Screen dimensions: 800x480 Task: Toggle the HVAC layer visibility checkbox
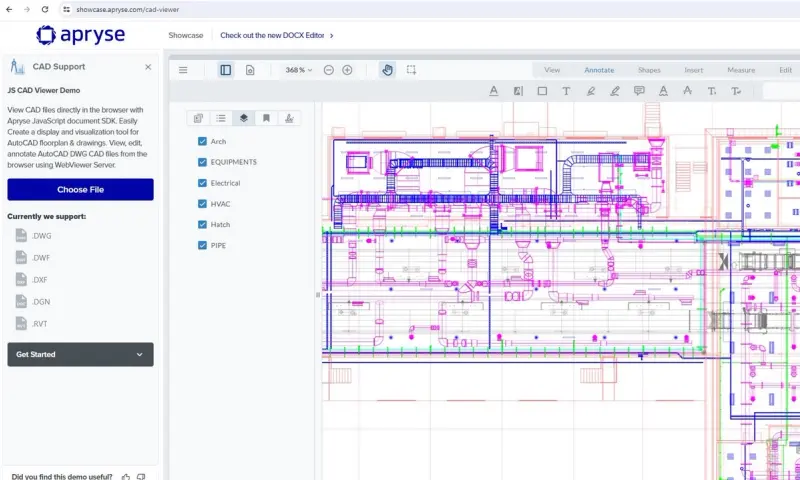click(x=203, y=204)
